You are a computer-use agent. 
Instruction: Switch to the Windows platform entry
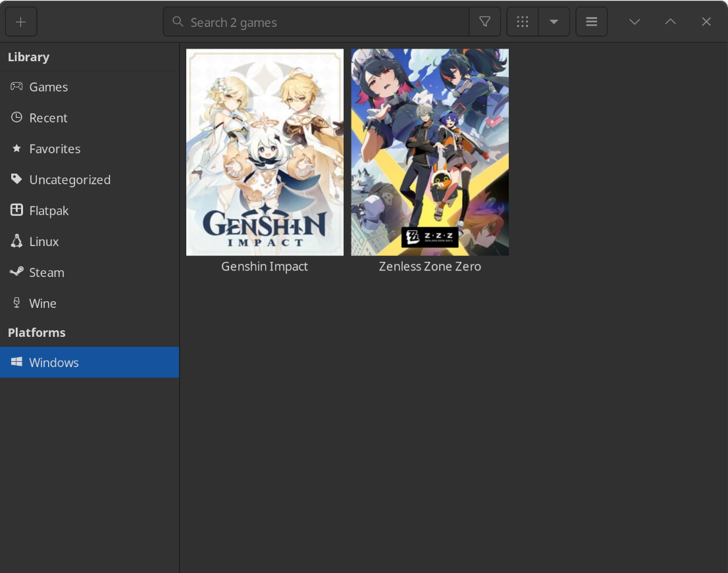click(53, 362)
